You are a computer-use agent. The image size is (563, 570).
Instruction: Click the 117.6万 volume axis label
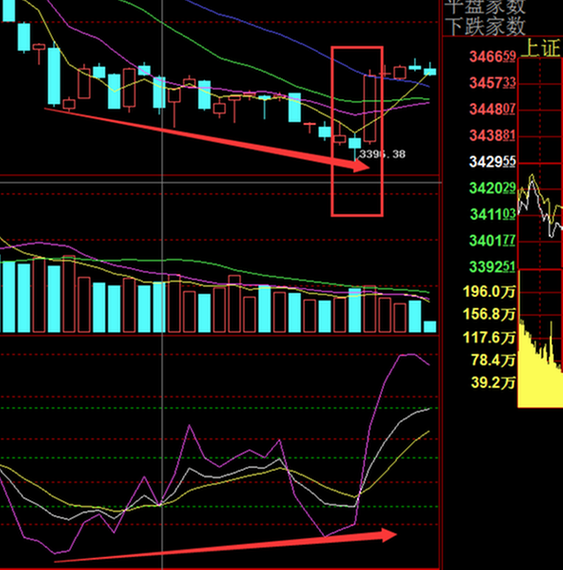489,337
